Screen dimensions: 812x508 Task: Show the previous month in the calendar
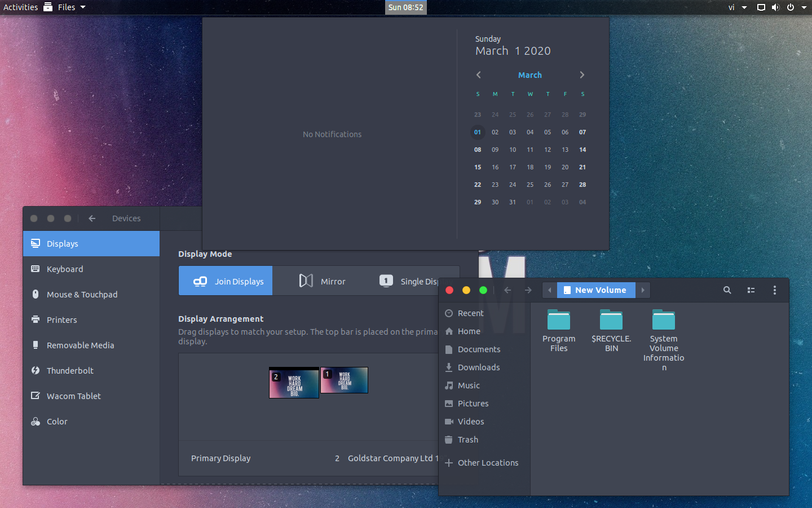click(479, 75)
